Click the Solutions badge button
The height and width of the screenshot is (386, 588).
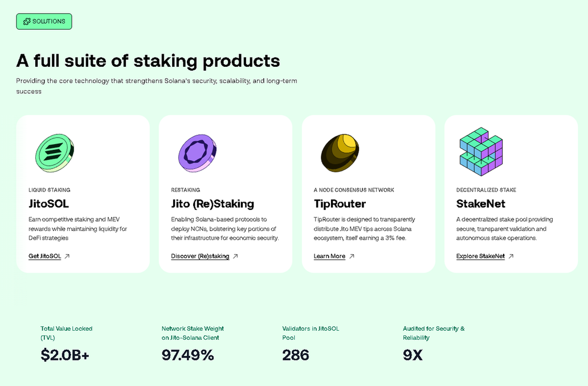pos(44,22)
